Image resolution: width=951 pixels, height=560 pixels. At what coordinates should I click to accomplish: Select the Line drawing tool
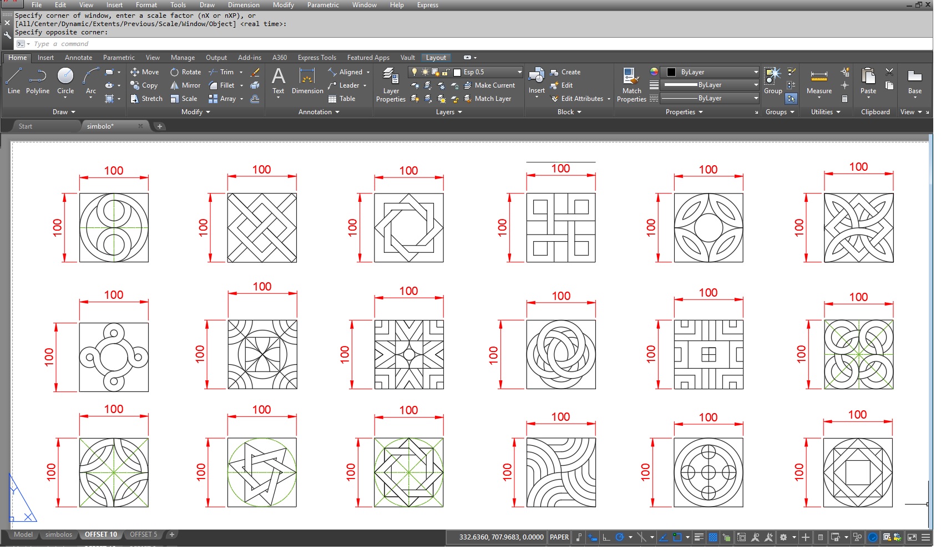click(14, 80)
